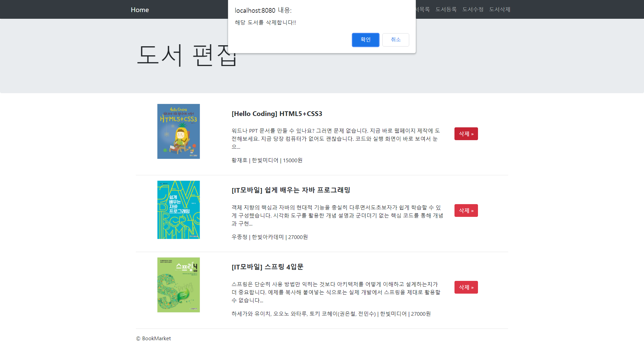Click the [Hello Coding] HTML5+CSS3 title

pos(277,114)
